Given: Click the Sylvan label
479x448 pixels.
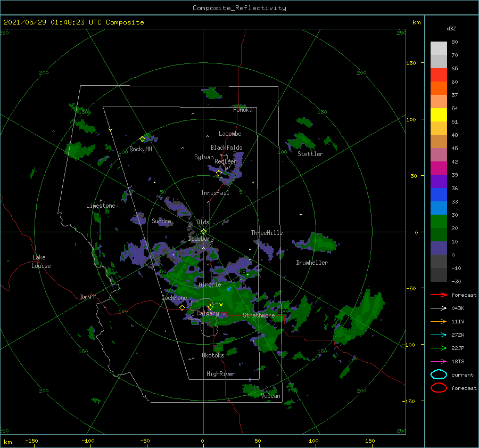Looking at the screenshot, I should click(x=204, y=157).
